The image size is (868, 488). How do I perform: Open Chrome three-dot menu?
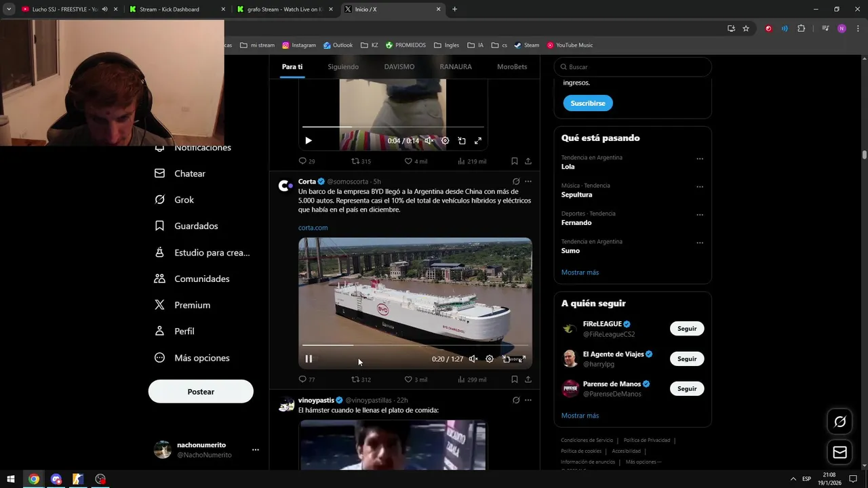pyautogui.click(x=857, y=28)
